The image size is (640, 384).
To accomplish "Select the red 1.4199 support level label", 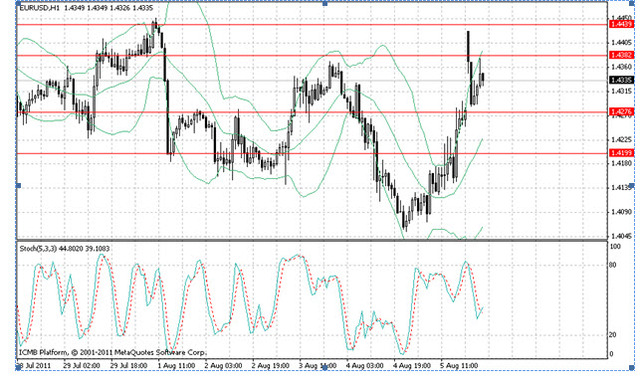I will pyautogui.click(x=621, y=153).
